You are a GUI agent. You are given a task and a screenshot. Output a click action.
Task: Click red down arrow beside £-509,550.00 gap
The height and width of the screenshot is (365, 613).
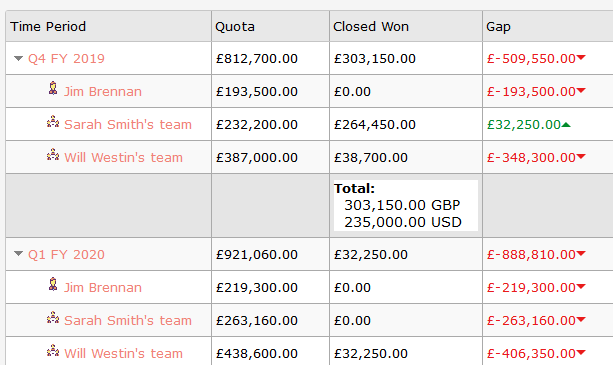click(581, 58)
